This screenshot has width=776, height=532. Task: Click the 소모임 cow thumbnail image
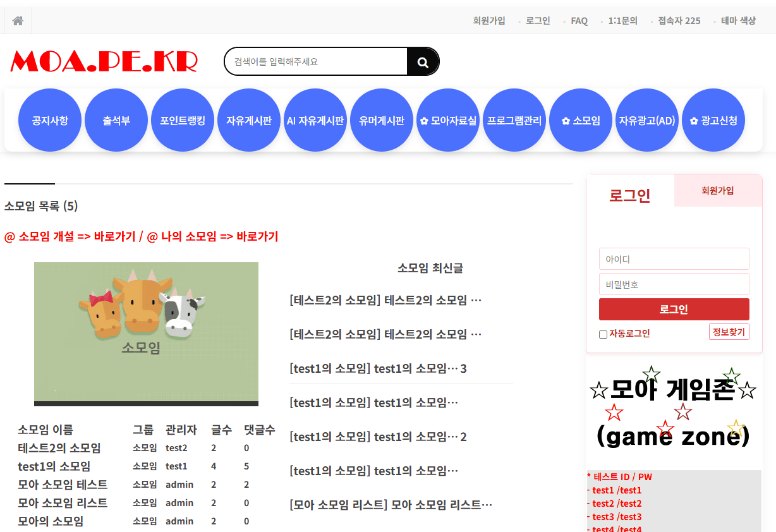click(x=146, y=334)
